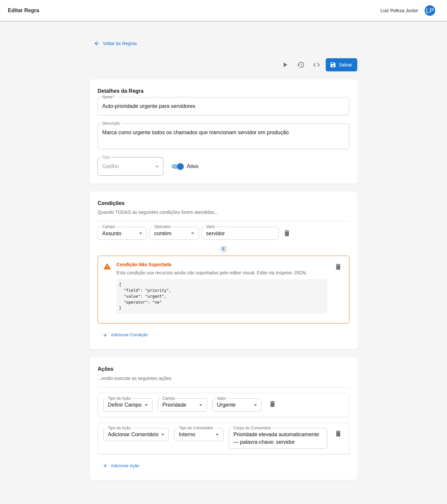
Task: Click the Ações section heading
Action: tap(106, 369)
